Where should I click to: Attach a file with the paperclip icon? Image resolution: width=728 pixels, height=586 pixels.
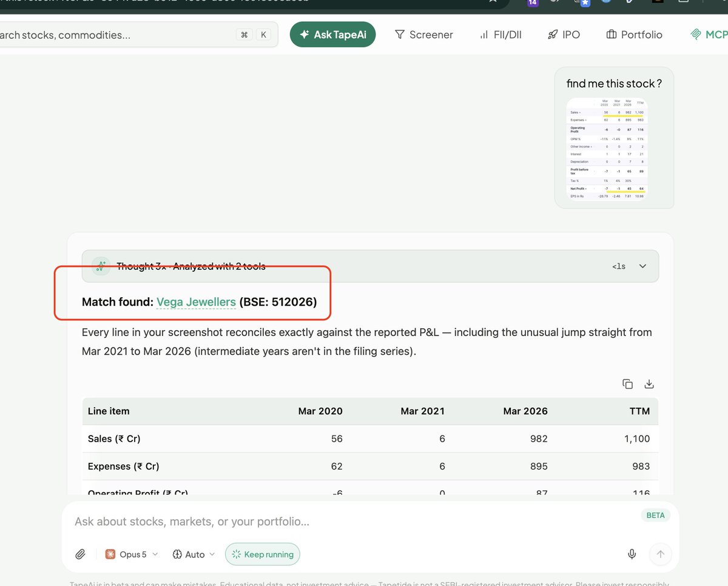coord(80,554)
